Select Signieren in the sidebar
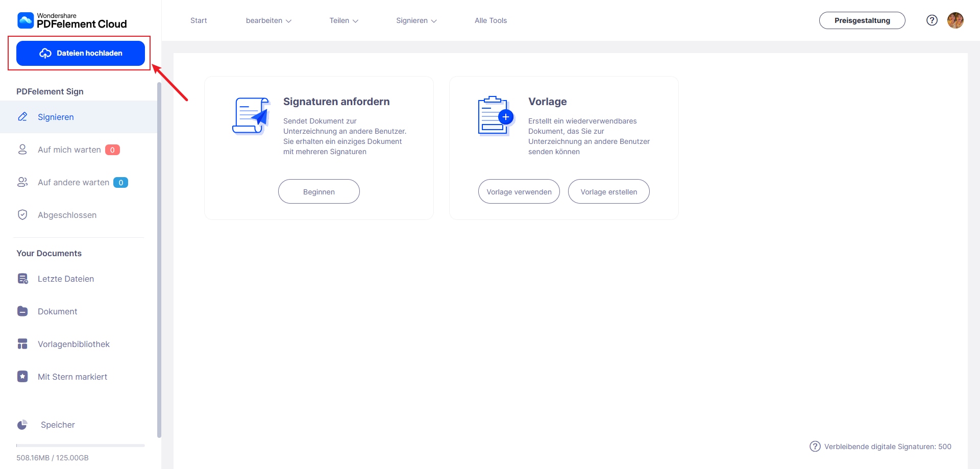Viewport: 980px width, 469px height. pyautogui.click(x=79, y=117)
